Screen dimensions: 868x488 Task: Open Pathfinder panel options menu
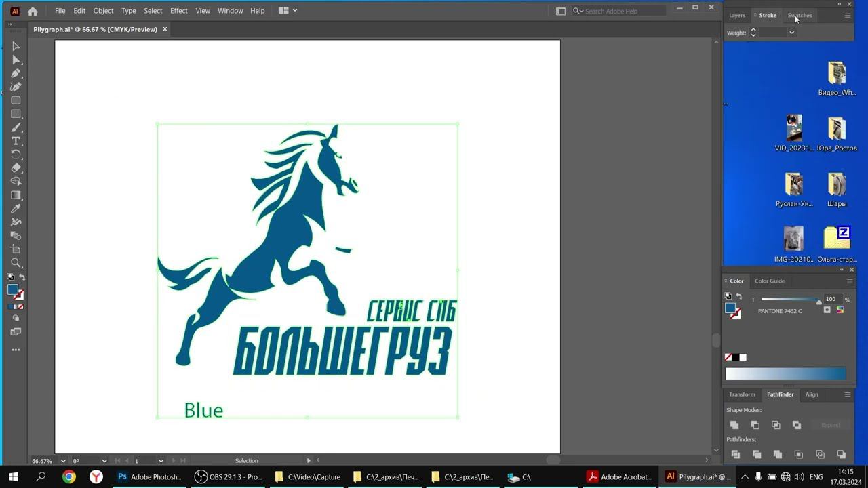pos(847,394)
